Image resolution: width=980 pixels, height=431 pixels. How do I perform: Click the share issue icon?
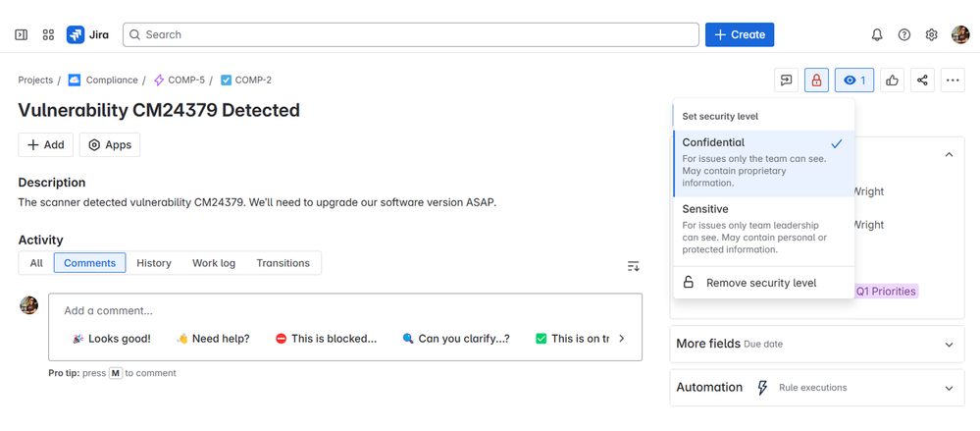(922, 81)
